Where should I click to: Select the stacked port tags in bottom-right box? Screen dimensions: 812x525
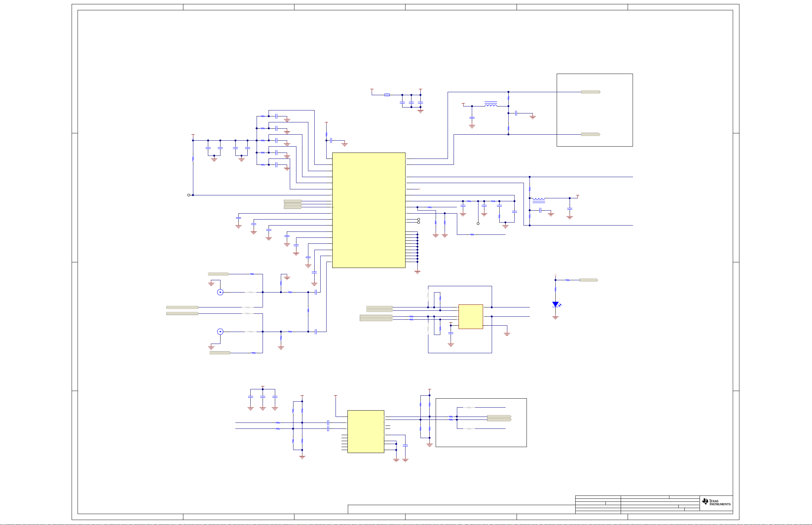[x=499, y=418]
